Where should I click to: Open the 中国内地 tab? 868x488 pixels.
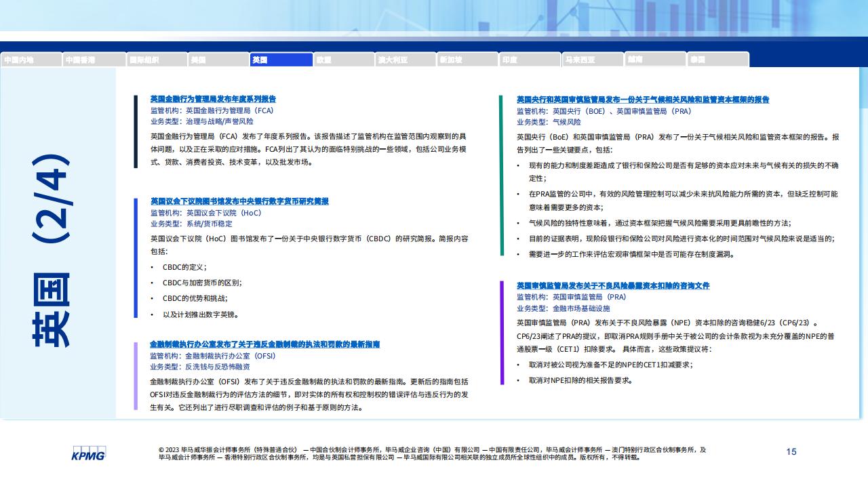pos(31,60)
